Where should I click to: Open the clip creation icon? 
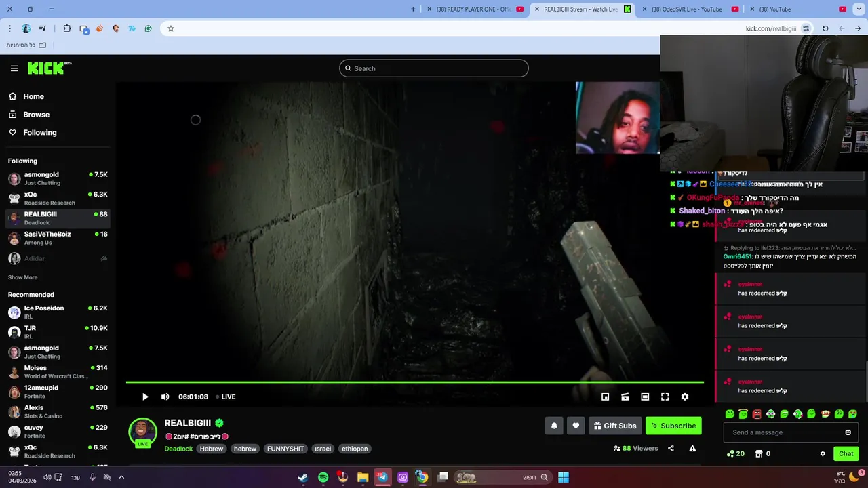[x=625, y=397]
